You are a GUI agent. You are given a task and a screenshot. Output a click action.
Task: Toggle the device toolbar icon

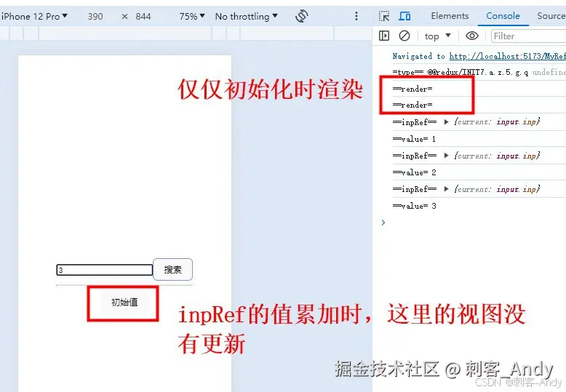(404, 16)
